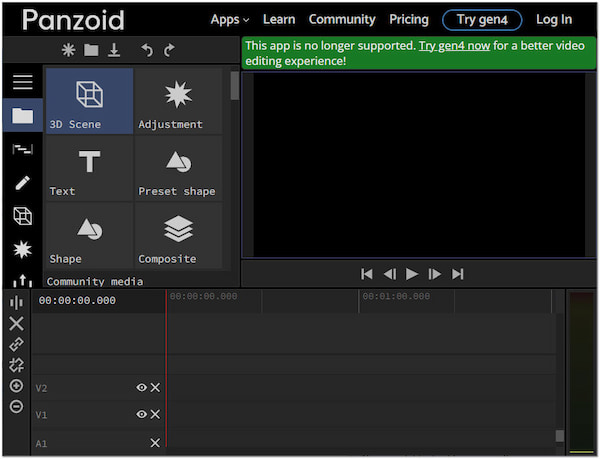Add a 3D Scene item
The width and height of the screenshot is (600, 459).
click(90, 101)
